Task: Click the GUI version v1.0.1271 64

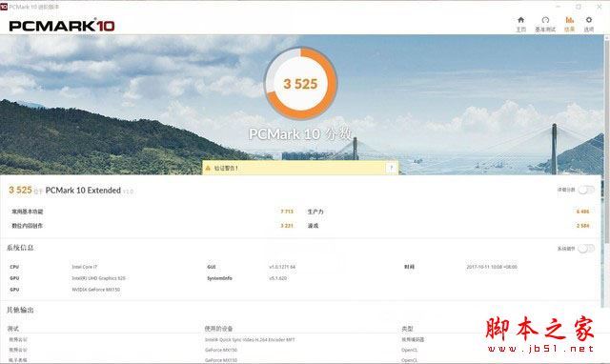Action: (282, 267)
